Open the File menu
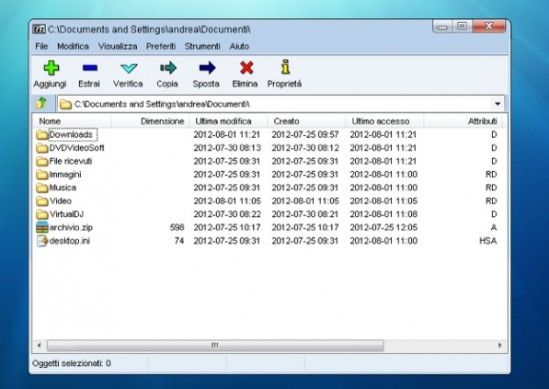 (x=41, y=46)
